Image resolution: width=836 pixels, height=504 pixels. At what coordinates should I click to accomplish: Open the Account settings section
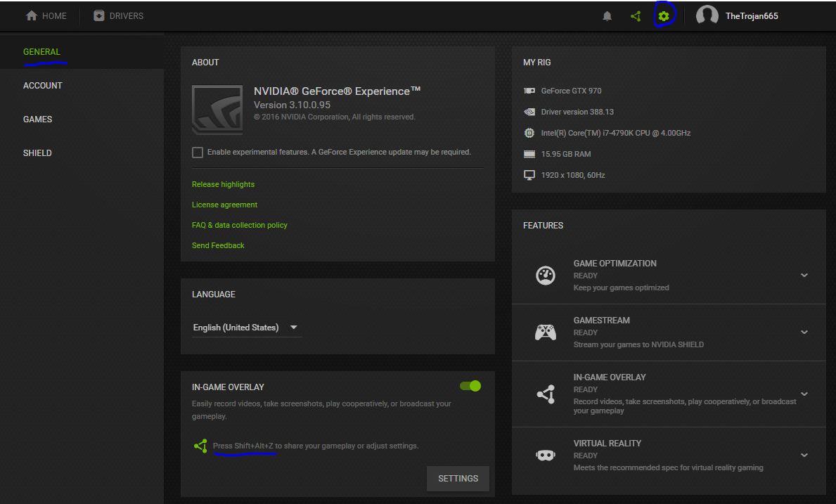[x=43, y=85]
